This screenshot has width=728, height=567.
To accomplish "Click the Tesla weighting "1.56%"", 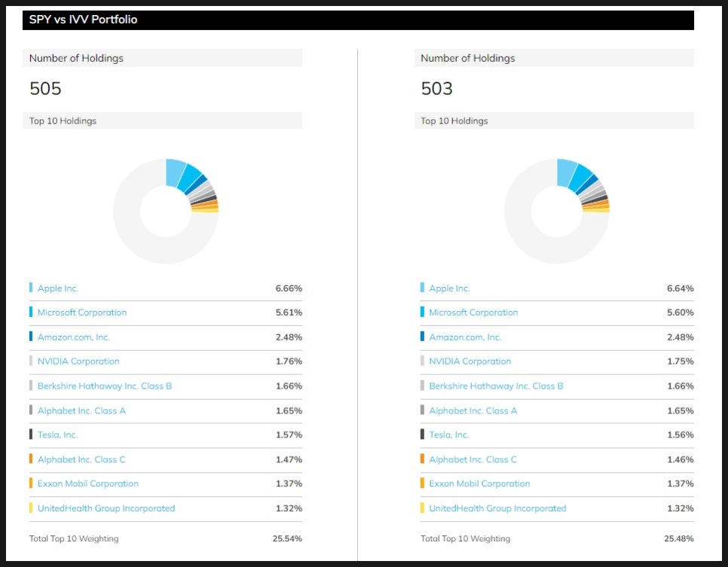I will pos(681,434).
